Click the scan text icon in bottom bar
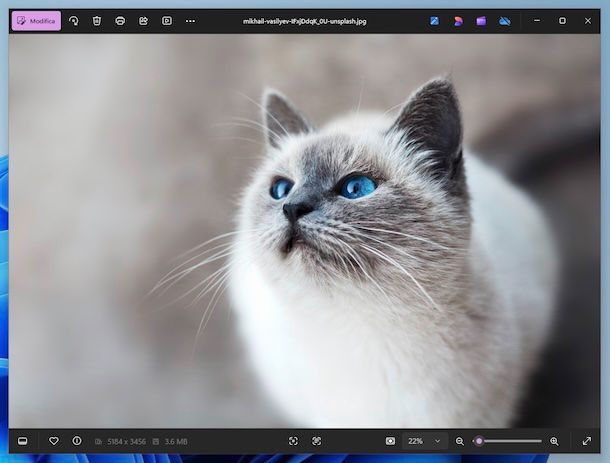Image resolution: width=610 pixels, height=463 pixels. point(316,441)
